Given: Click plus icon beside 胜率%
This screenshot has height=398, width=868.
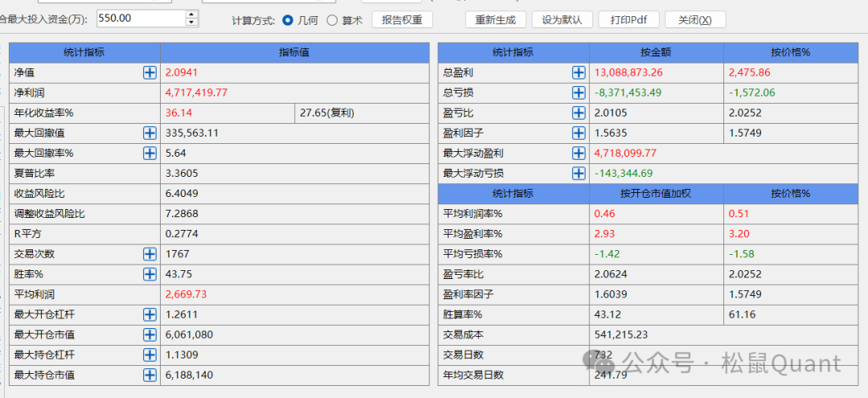Looking at the screenshot, I should click(149, 274).
